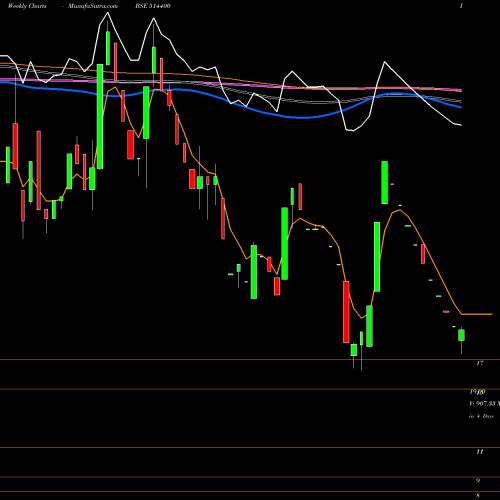500x500 pixels.
Task: Click the "in 4 Days" label
Action: [481, 416]
